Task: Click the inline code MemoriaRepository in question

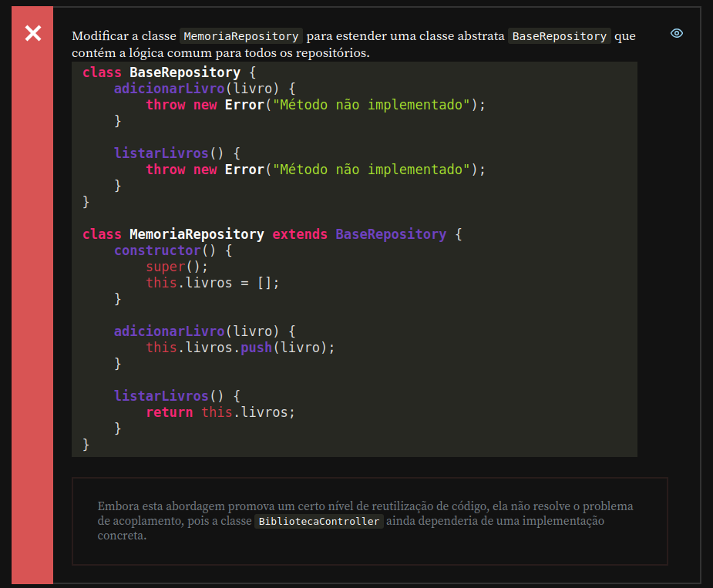Action: pos(241,36)
